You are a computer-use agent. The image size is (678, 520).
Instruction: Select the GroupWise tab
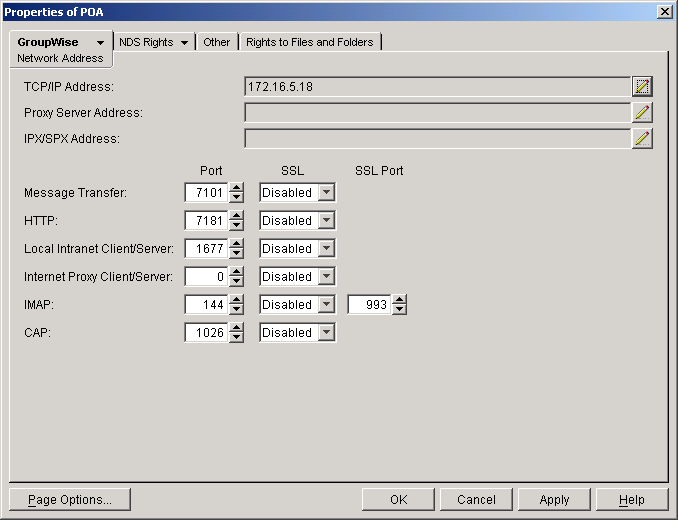[48, 42]
